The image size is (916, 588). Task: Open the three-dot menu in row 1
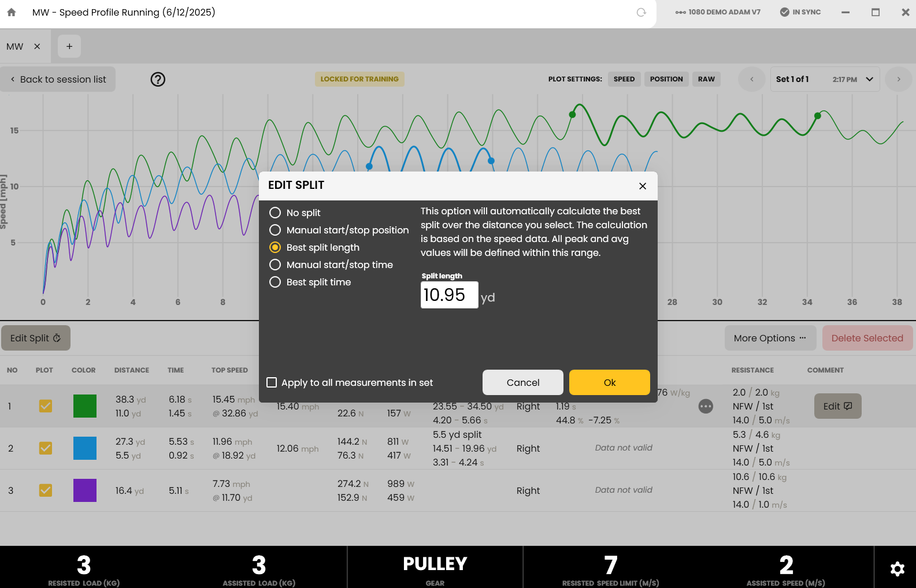706,406
